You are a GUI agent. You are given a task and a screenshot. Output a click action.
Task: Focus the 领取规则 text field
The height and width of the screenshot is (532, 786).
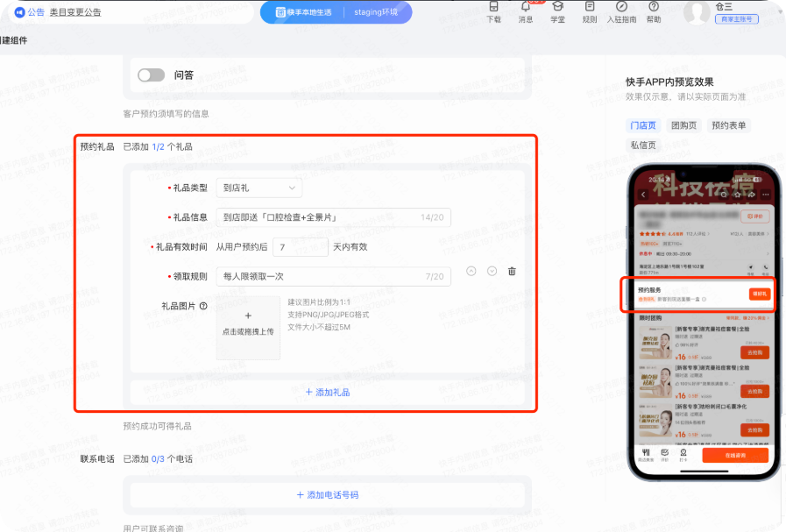[333, 277]
